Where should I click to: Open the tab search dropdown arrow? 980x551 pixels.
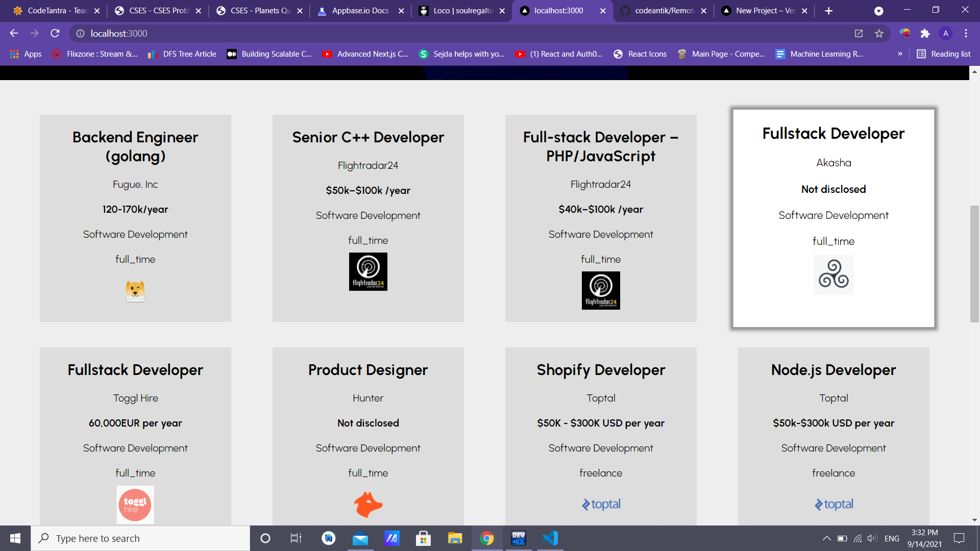878,11
